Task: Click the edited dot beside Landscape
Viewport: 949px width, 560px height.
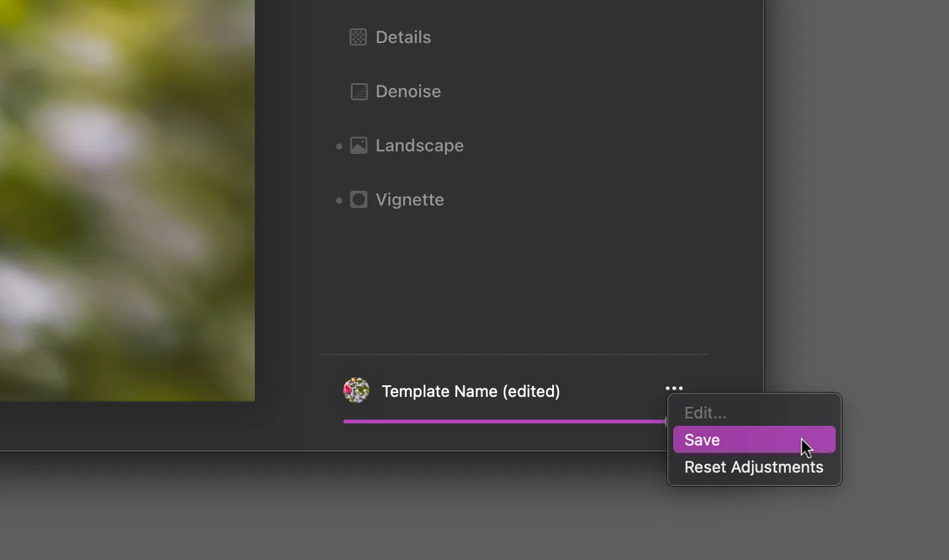Action: pos(339,146)
